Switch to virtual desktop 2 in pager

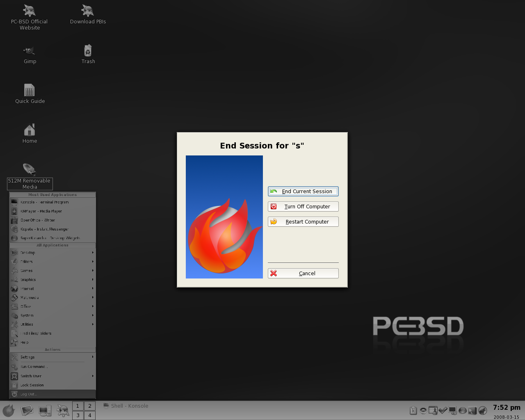[90, 406]
